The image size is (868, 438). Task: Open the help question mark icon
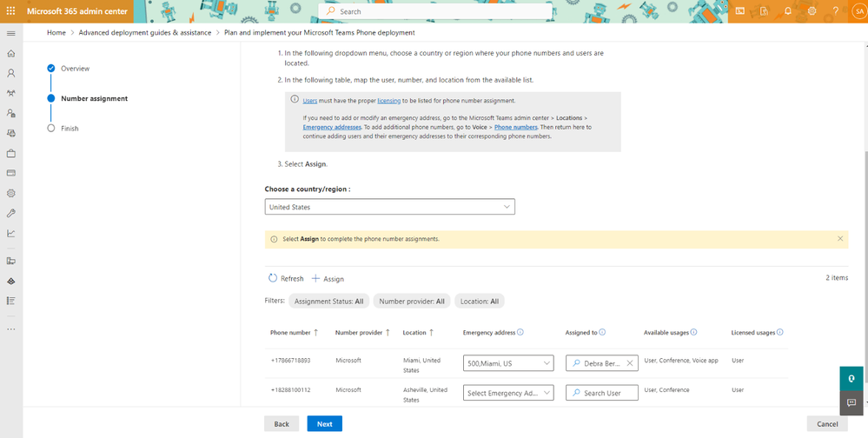tap(836, 11)
